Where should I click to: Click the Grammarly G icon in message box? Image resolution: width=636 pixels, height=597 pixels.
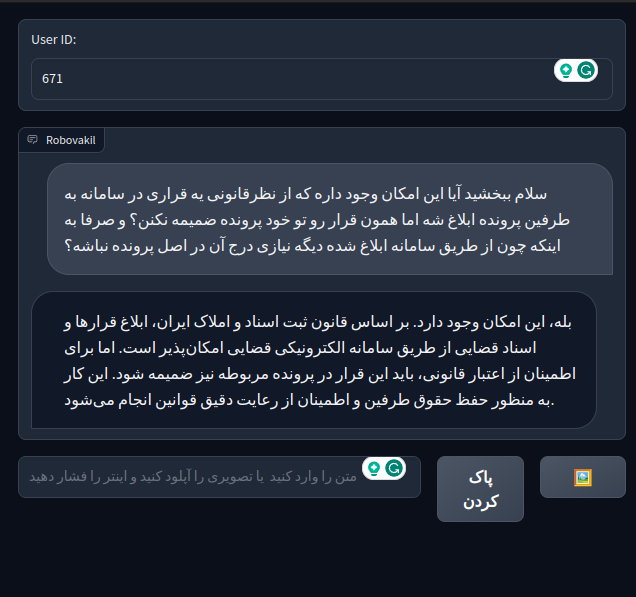394,468
